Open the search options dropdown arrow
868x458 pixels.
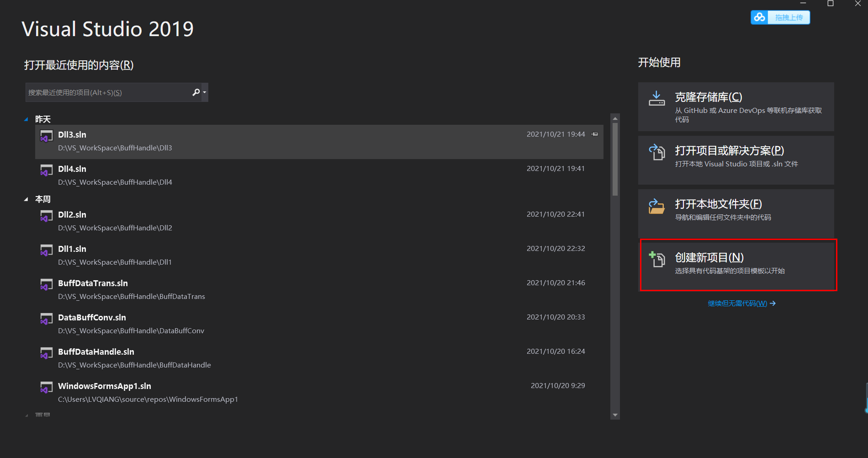(x=203, y=92)
